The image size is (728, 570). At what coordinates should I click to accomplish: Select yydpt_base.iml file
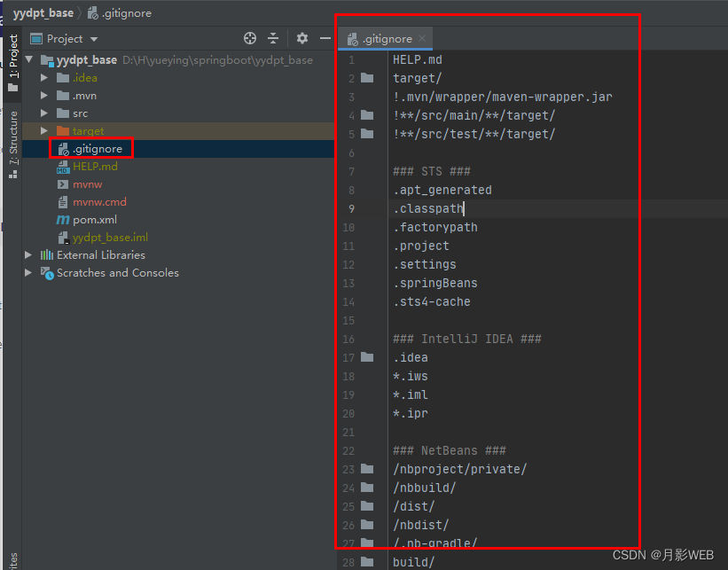coord(110,238)
